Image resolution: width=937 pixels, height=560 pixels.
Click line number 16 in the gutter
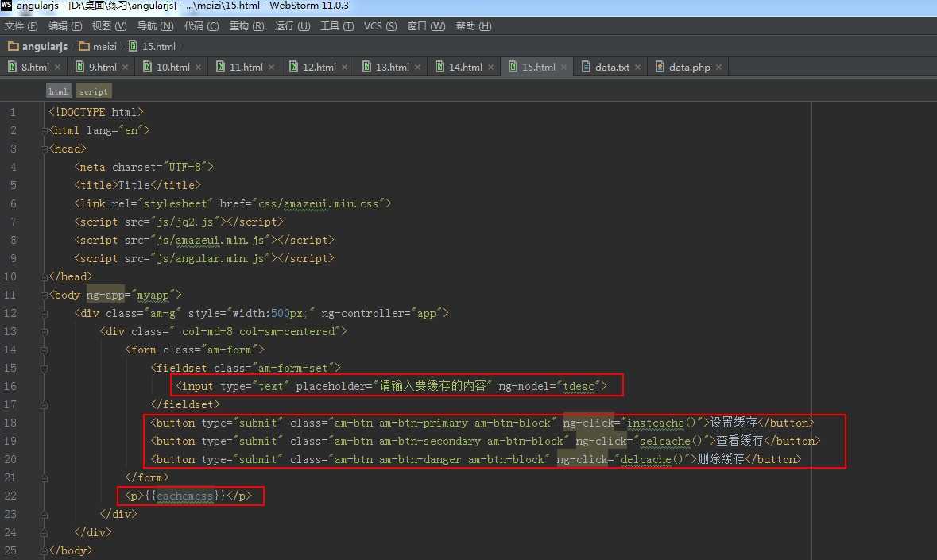10,386
